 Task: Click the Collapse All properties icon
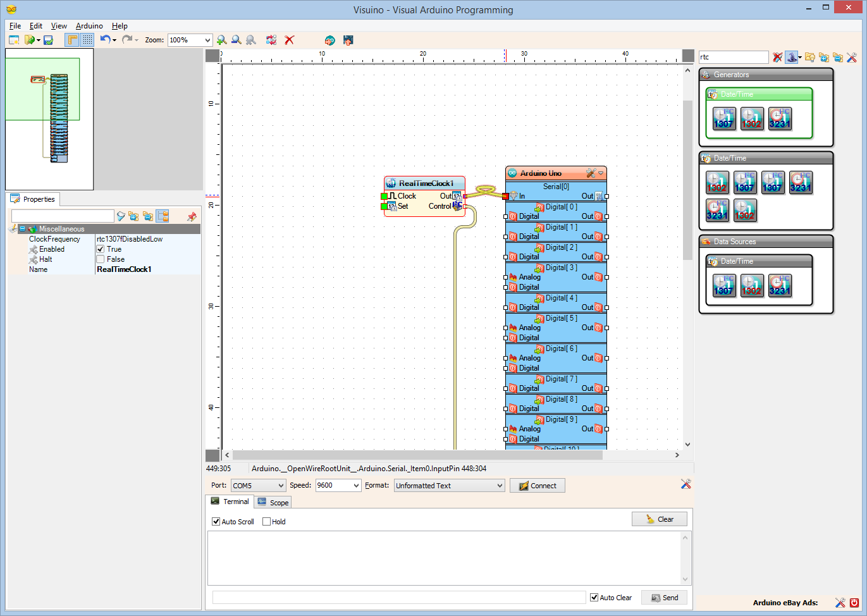(147, 216)
